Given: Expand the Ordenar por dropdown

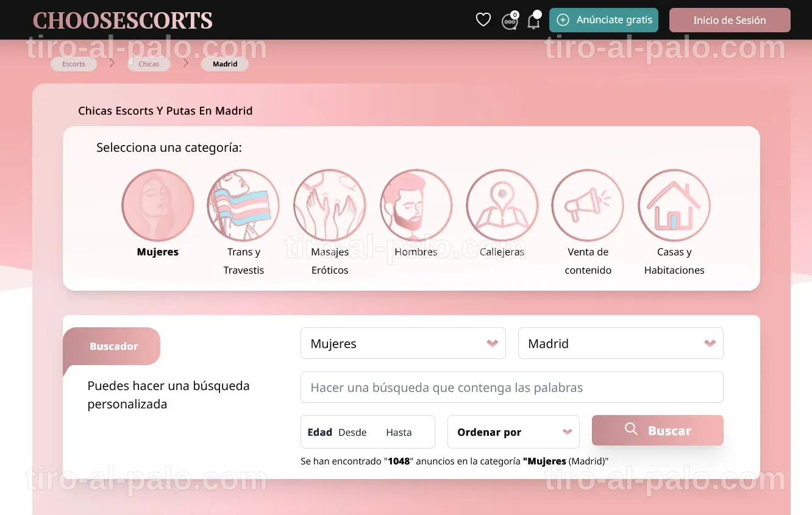Looking at the screenshot, I should click(513, 432).
